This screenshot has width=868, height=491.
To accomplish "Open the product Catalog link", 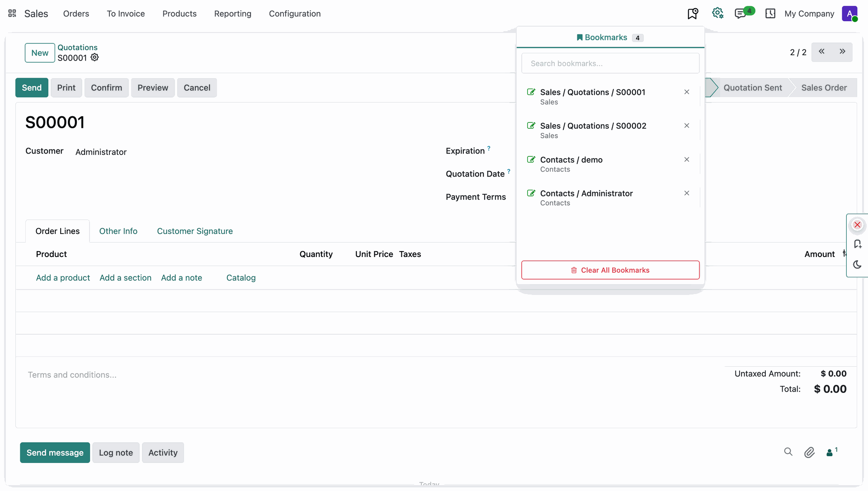I will pyautogui.click(x=241, y=278).
